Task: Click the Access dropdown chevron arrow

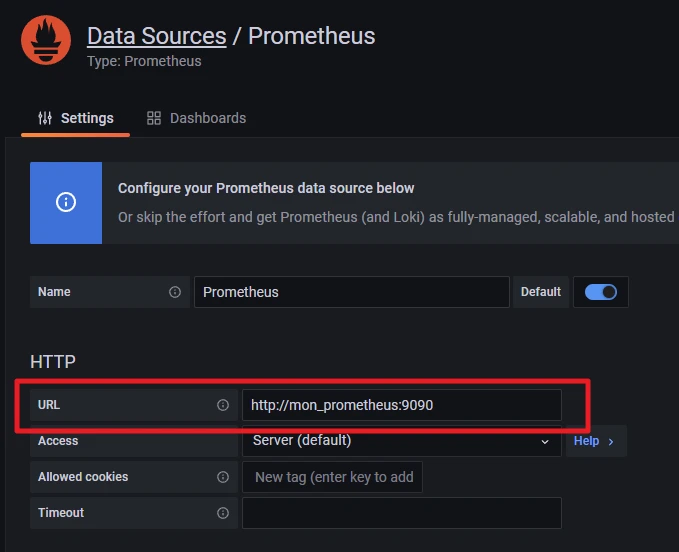Action: click(x=545, y=441)
